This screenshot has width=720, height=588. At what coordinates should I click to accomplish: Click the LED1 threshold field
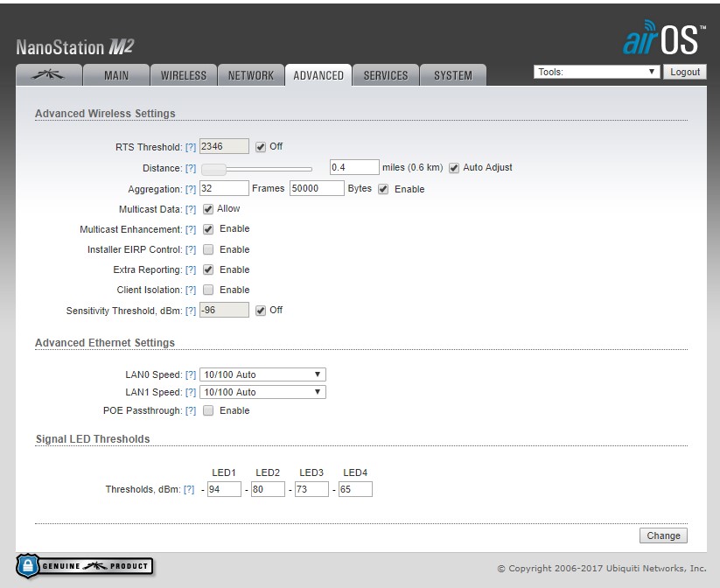pos(224,489)
